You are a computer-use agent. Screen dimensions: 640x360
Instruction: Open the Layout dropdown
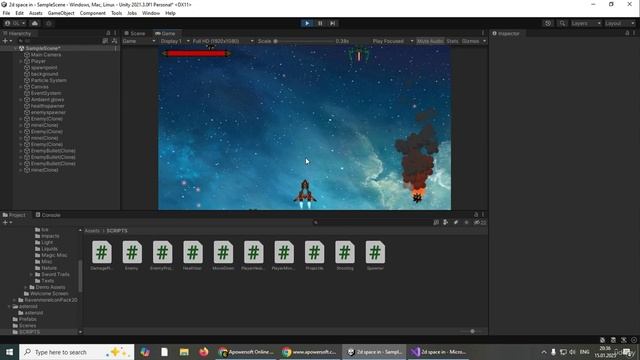[619, 23]
